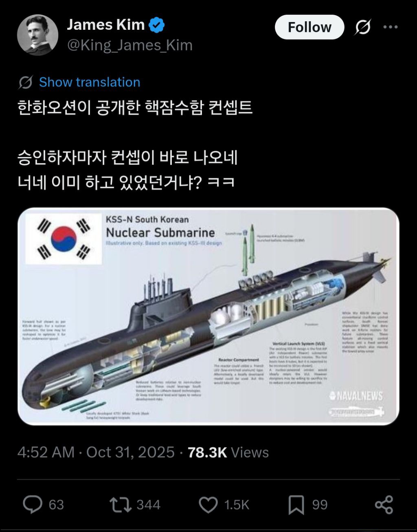The height and width of the screenshot is (532, 417).
Task: Show translation of the Korean post
Action: (90, 82)
